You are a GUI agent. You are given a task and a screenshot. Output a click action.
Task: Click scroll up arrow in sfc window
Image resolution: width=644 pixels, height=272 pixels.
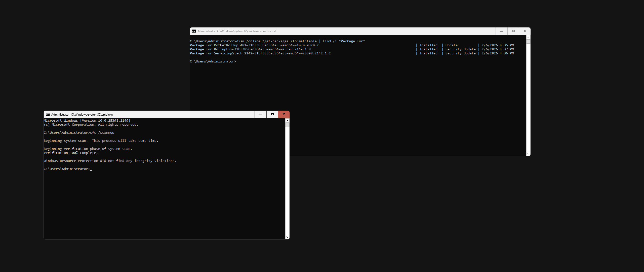[287, 121]
